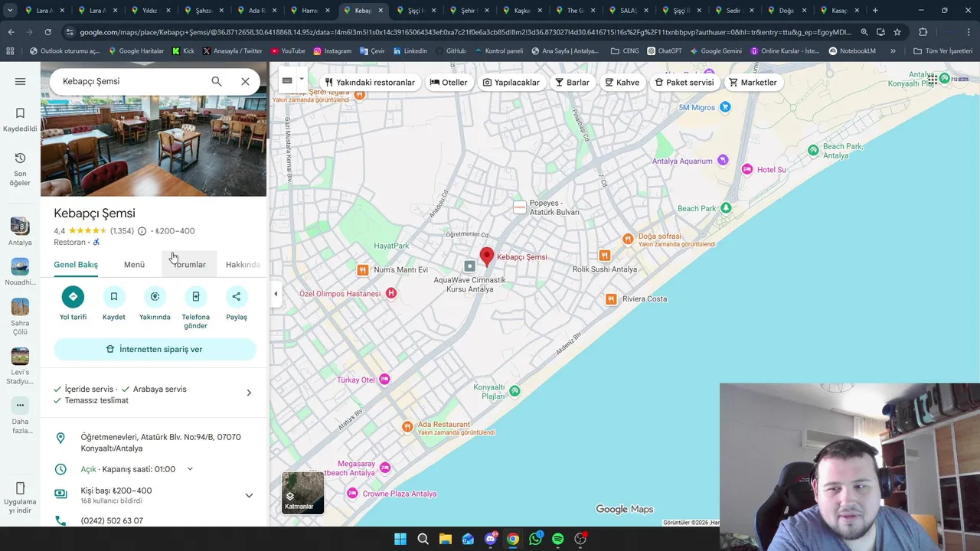Open Antalya recent item in sidebar
Image resolution: width=980 pixels, height=551 pixels.
pyautogui.click(x=20, y=231)
